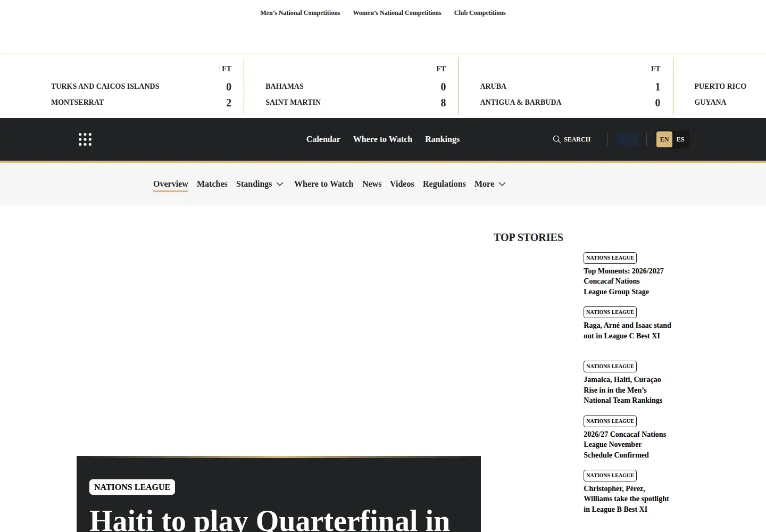Image resolution: width=766 pixels, height=532 pixels.
Task: Click Nations League tag above Jamaica story
Action: pyautogui.click(x=610, y=367)
